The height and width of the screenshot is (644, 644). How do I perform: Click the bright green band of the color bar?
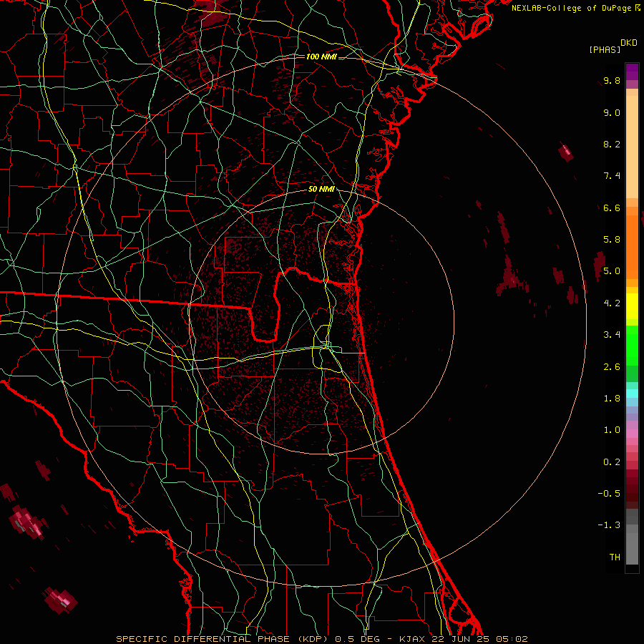tap(632, 345)
